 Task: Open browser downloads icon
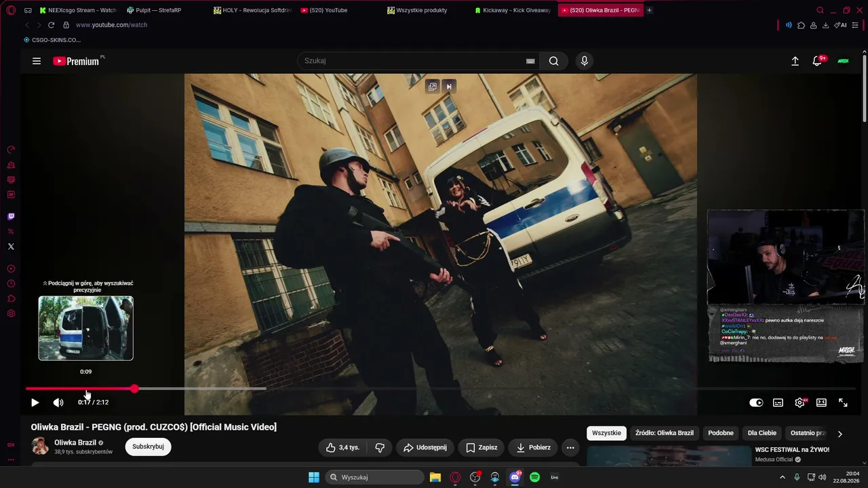click(x=825, y=25)
